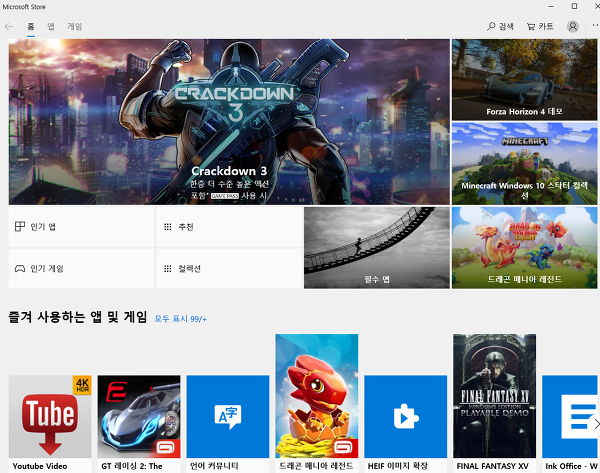
Task: Open the Ink Office app icon
Action: [571, 416]
